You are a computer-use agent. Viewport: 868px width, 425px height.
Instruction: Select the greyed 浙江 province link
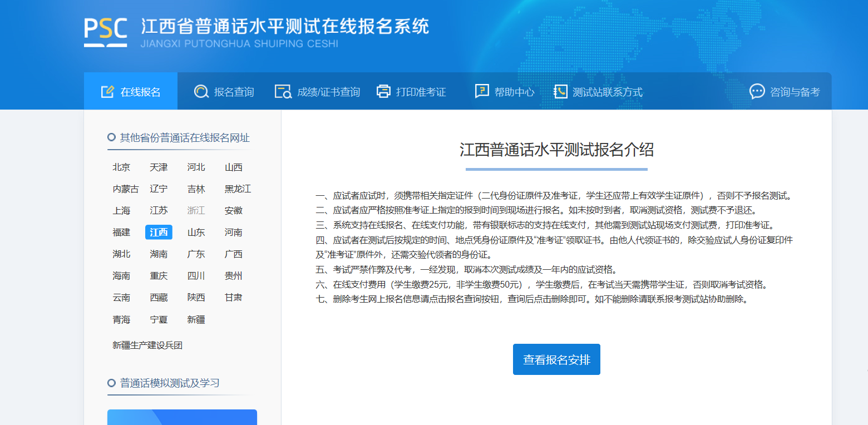pyautogui.click(x=196, y=211)
